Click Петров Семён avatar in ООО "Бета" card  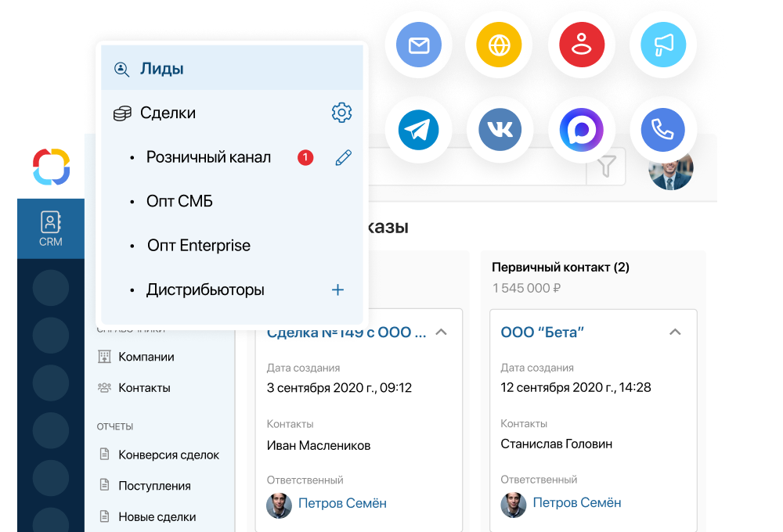pyautogui.click(x=514, y=505)
